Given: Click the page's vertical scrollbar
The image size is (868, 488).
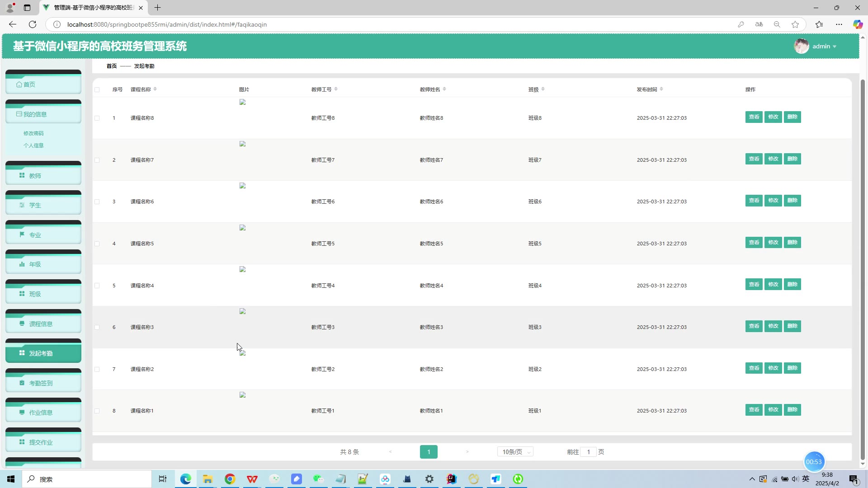Looking at the screenshot, I should [x=863, y=271].
